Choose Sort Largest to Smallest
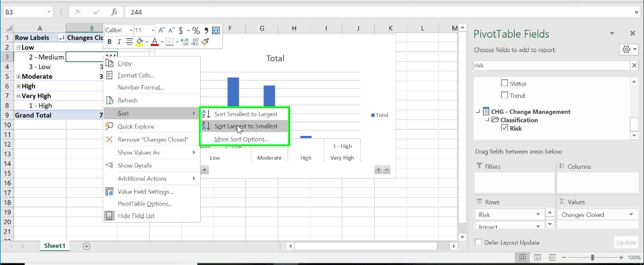The width and height of the screenshot is (644, 265). (x=245, y=126)
